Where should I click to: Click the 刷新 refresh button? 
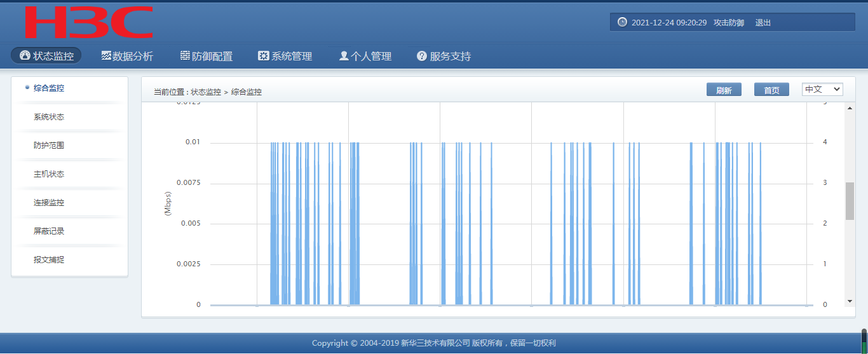tap(724, 90)
